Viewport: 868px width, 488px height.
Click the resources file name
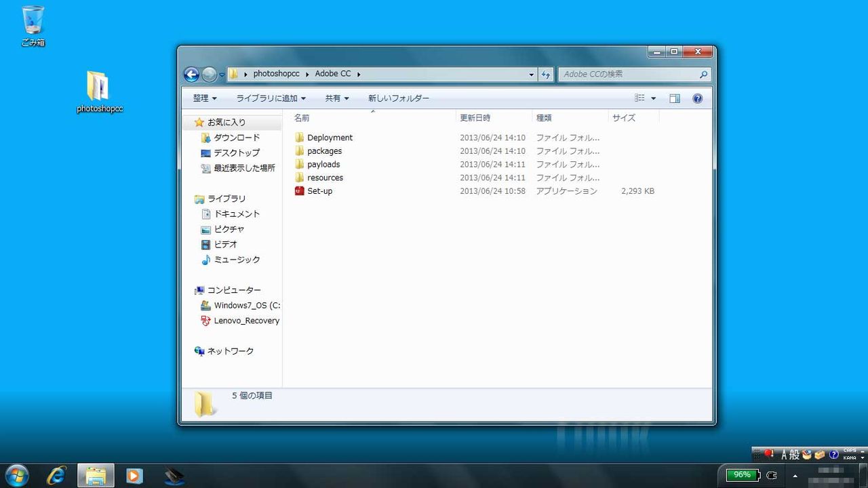[x=325, y=178]
